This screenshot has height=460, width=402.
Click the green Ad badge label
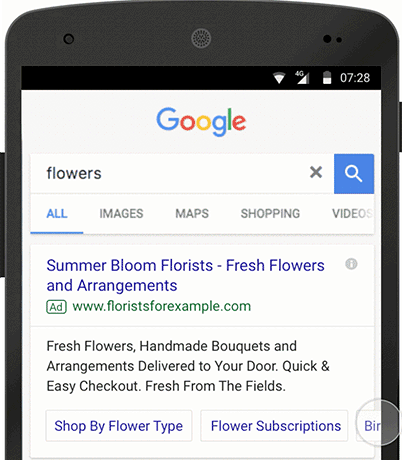tap(56, 307)
